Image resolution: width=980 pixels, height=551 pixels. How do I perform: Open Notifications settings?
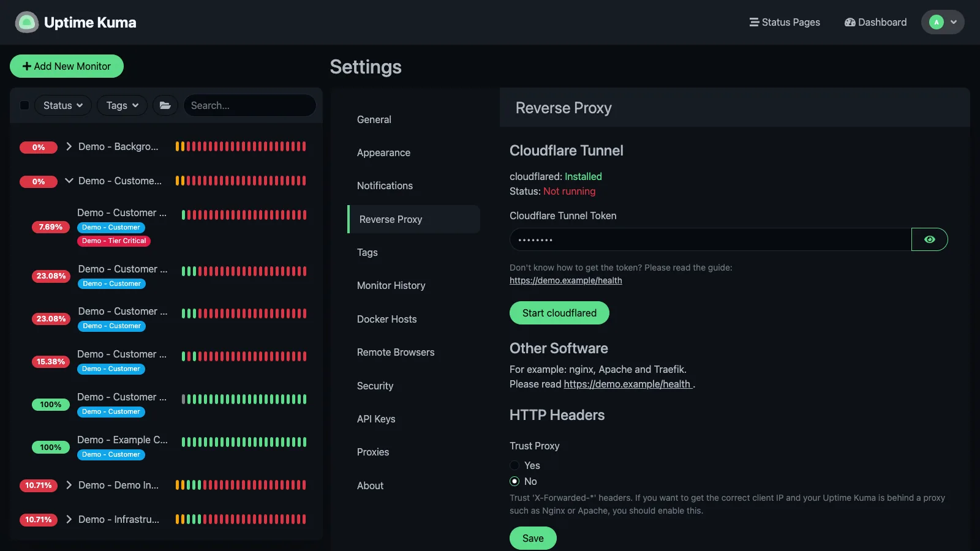[x=413, y=186]
